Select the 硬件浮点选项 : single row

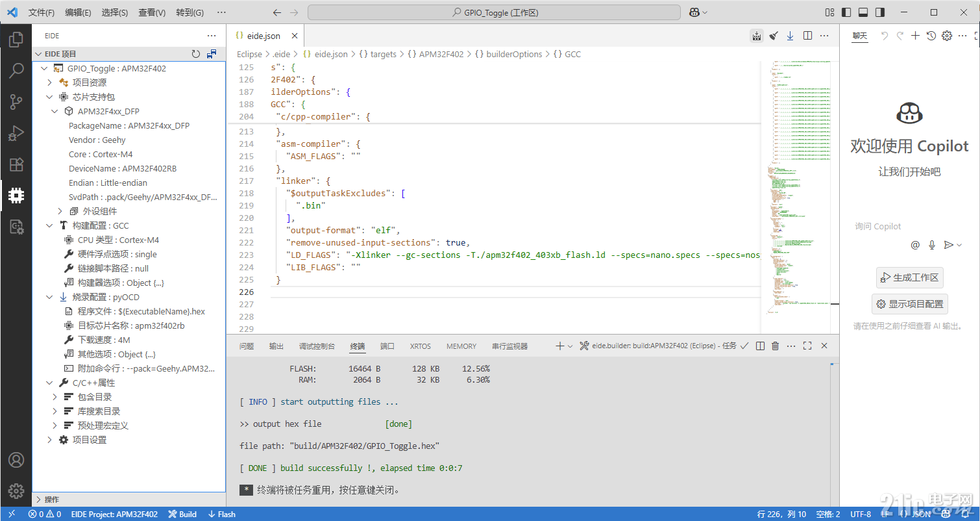tap(129, 254)
